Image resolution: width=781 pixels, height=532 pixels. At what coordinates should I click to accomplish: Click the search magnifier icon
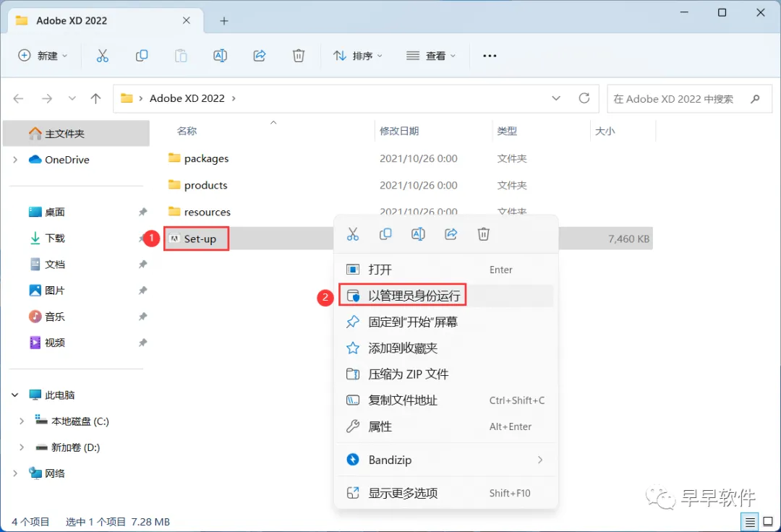point(755,98)
